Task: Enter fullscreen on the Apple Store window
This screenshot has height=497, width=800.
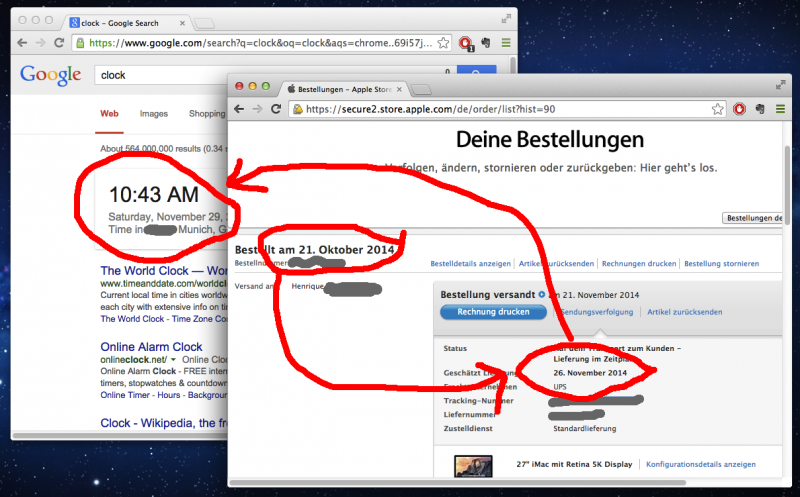Action: click(781, 85)
